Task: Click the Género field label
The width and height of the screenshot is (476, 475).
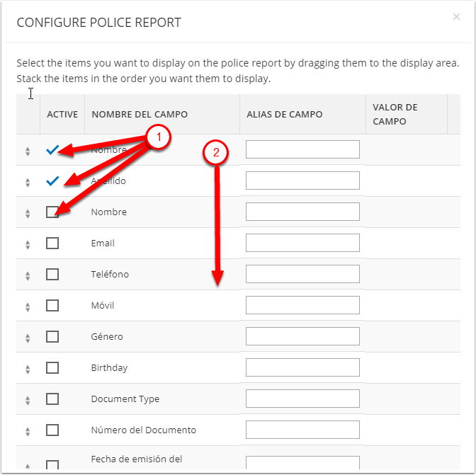Action: pos(107,337)
